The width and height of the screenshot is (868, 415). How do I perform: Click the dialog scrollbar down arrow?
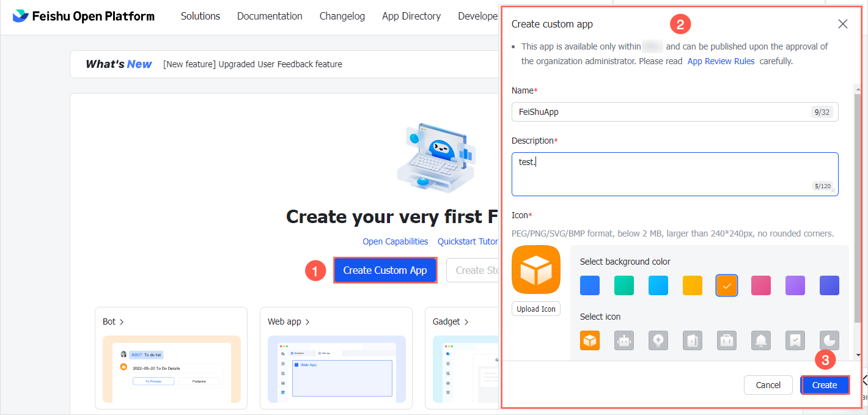858,355
